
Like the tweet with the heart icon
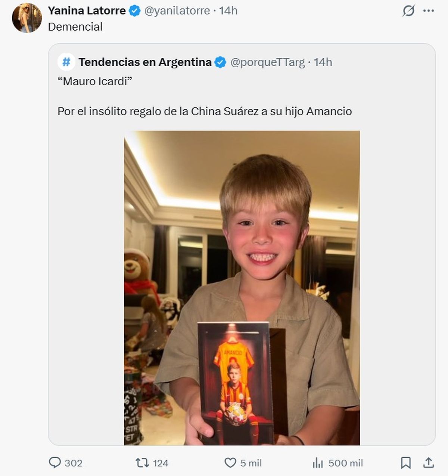pyautogui.click(x=230, y=463)
